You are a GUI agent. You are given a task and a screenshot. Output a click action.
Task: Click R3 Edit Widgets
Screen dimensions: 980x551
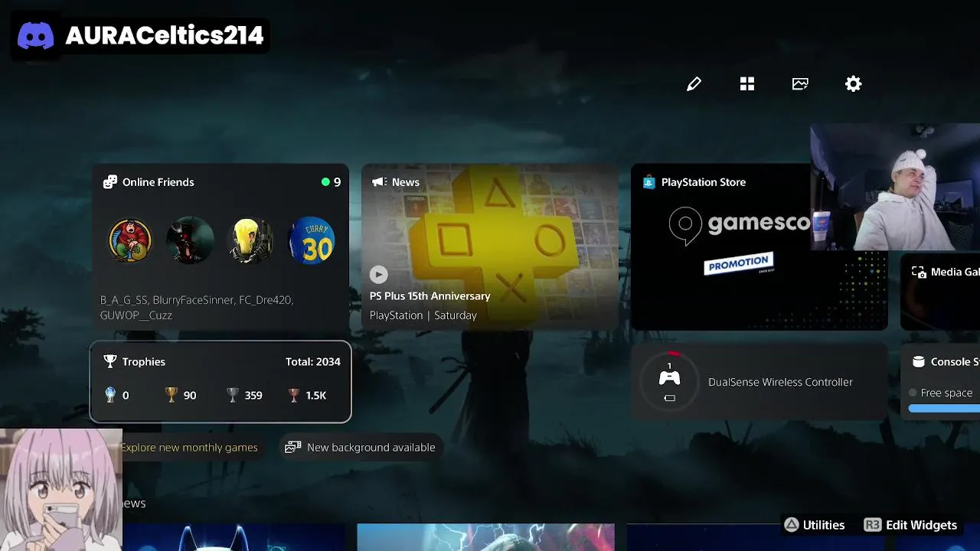(910, 525)
